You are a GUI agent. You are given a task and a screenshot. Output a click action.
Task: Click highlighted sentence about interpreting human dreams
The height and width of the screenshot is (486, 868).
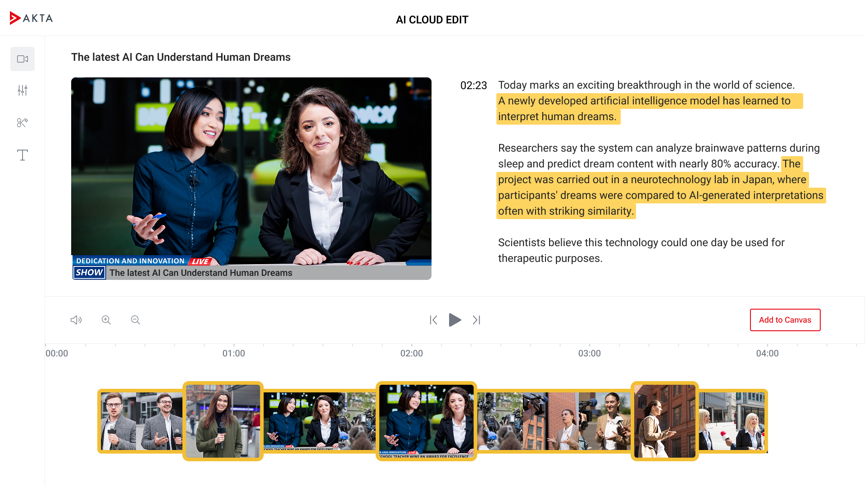(x=644, y=101)
